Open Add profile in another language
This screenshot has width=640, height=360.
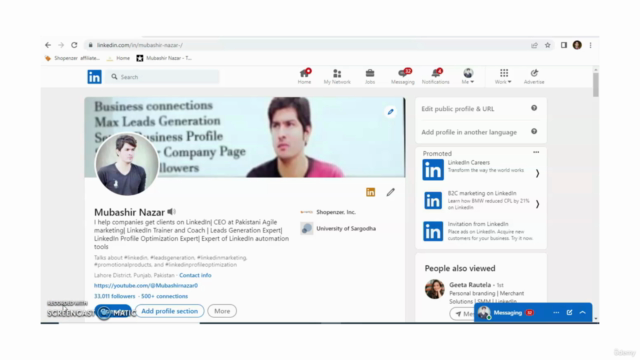tap(469, 132)
